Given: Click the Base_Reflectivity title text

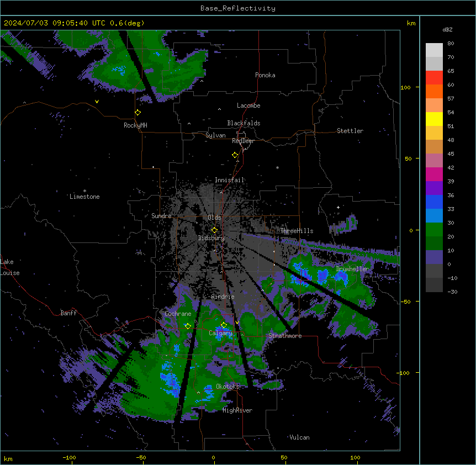Looking at the screenshot, I should (238, 8).
